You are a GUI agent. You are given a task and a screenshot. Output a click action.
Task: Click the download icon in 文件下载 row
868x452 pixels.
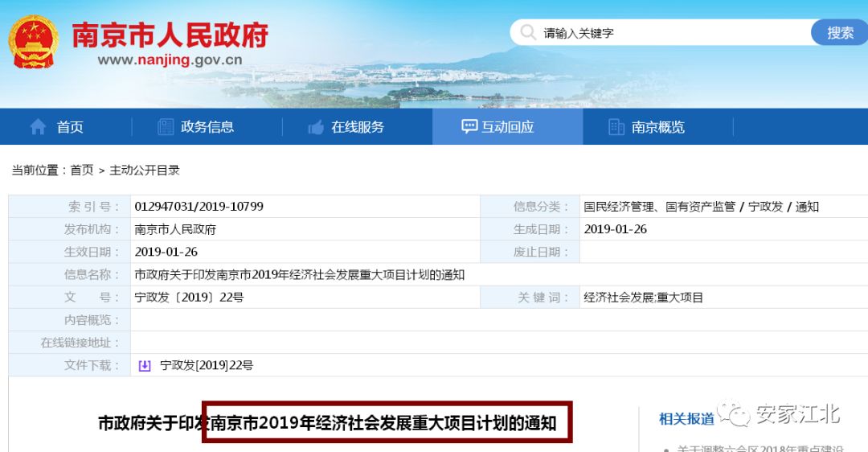coord(145,365)
